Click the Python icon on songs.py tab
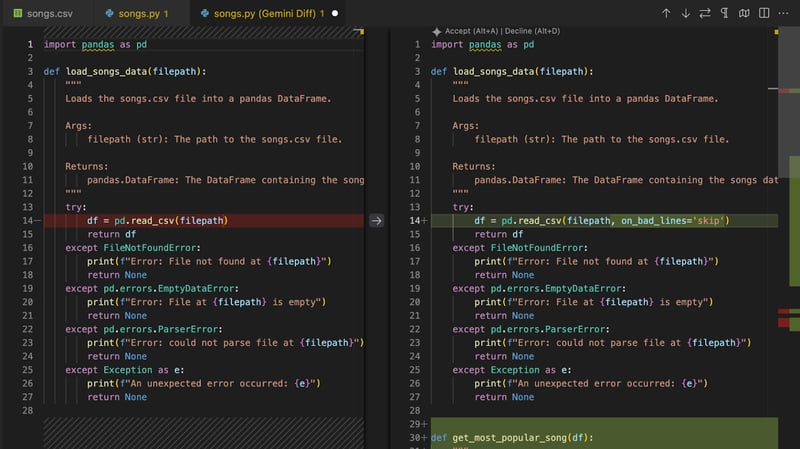 [x=109, y=13]
